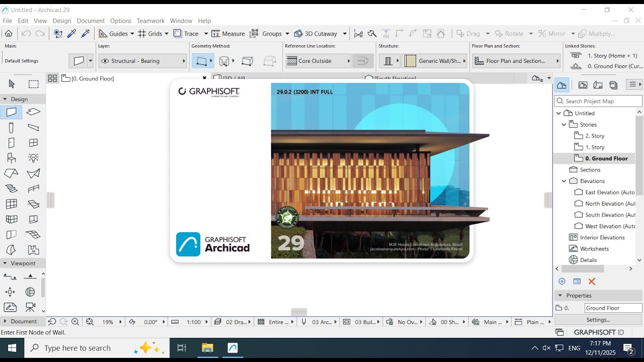Image resolution: width=644 pixels, height=362 pixels.
Task: Open Floor Plan and Section dropdown
Action: pos(517,61)
